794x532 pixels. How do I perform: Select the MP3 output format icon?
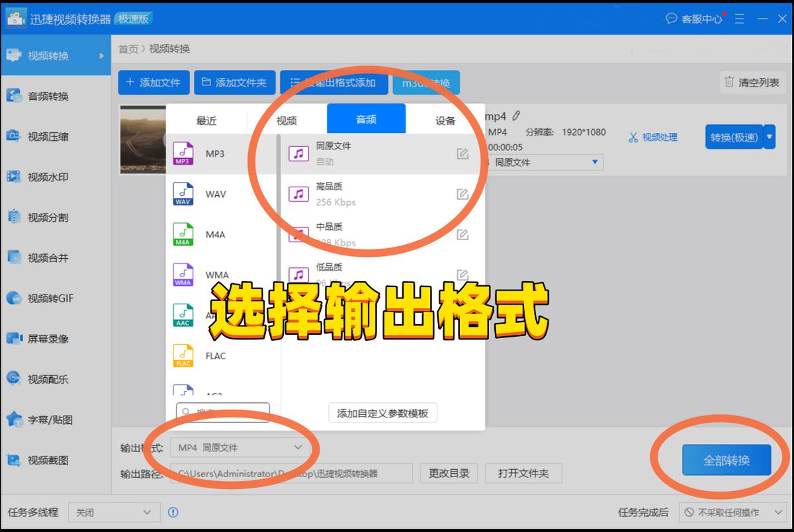pos(183,154)
